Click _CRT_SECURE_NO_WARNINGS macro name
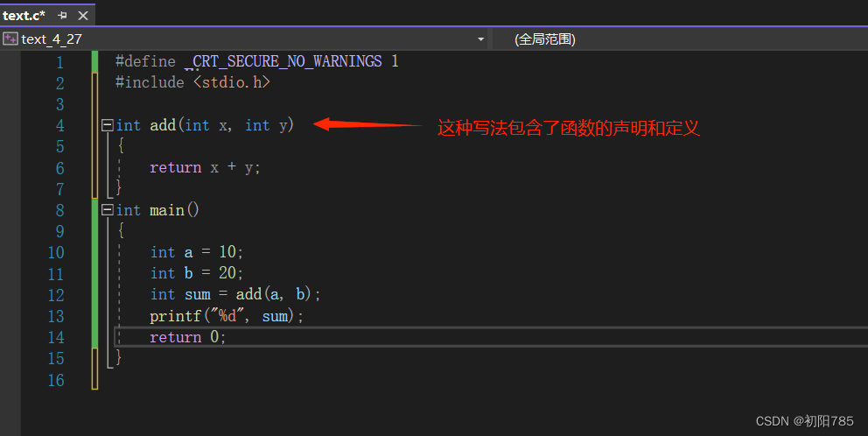 (283, 61)
